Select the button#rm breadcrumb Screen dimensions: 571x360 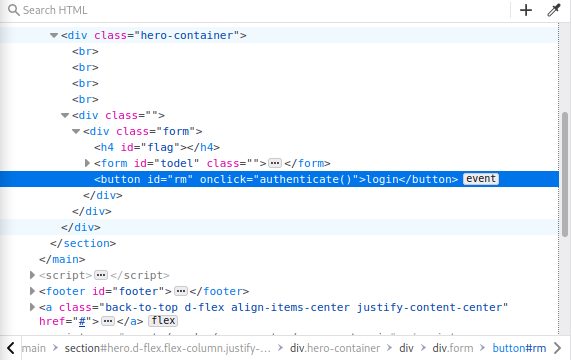click(519, 348)
